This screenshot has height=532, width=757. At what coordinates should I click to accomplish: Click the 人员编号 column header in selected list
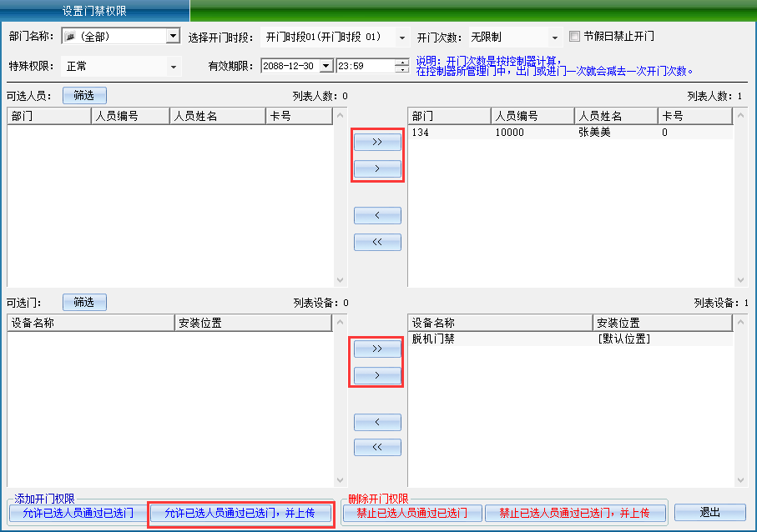pyautogui.click(x=532, y=116)
